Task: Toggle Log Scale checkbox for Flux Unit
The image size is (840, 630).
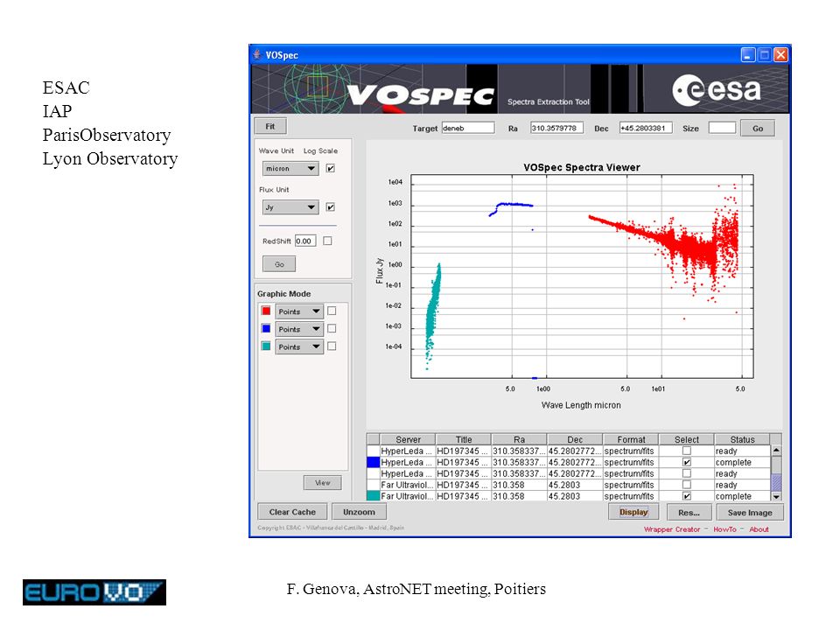Action: point(331,206)
